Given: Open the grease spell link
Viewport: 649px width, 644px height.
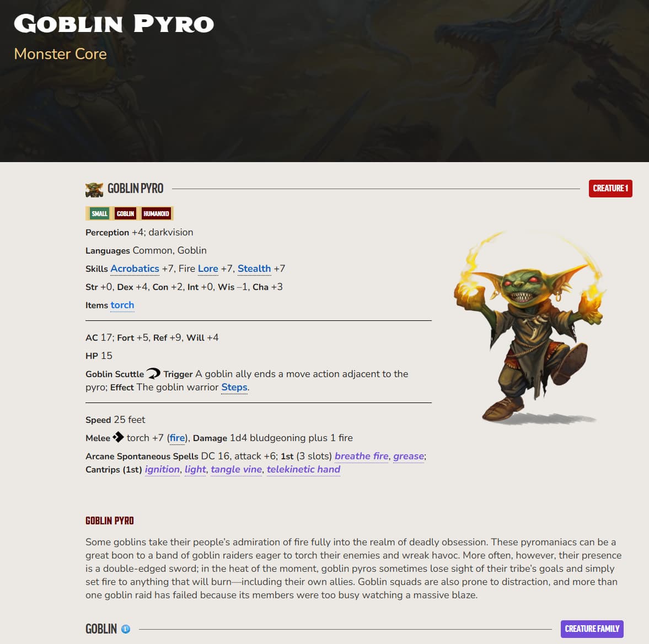Looking at the screenshot, I should 409,456.
